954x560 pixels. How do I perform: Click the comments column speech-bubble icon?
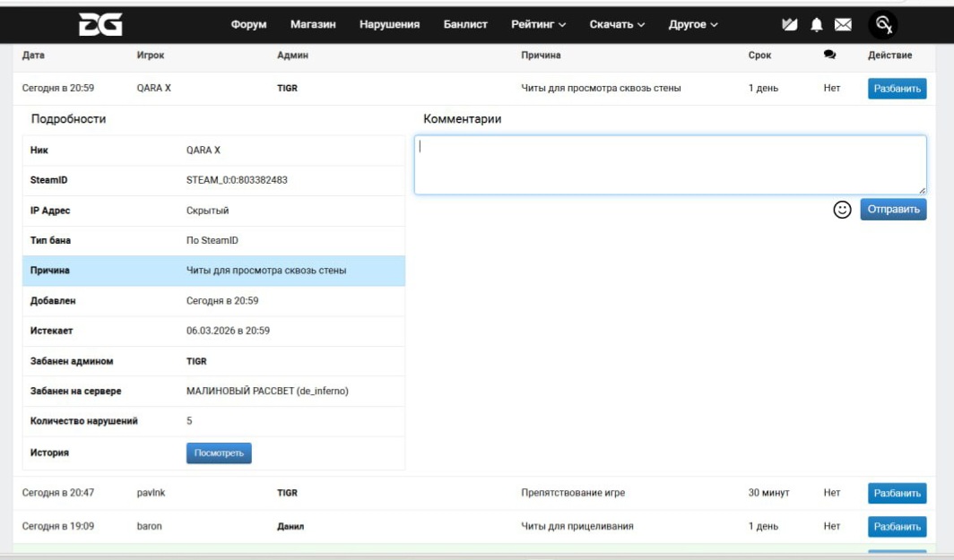[x=829, y=56]
